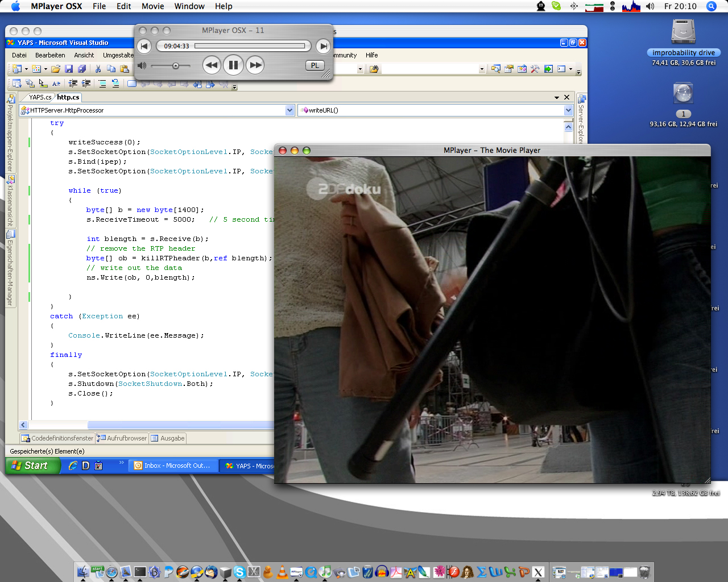The image size is (728, 582).
Task: Expand the right toolbar options chevron
Action: point(578,72)
